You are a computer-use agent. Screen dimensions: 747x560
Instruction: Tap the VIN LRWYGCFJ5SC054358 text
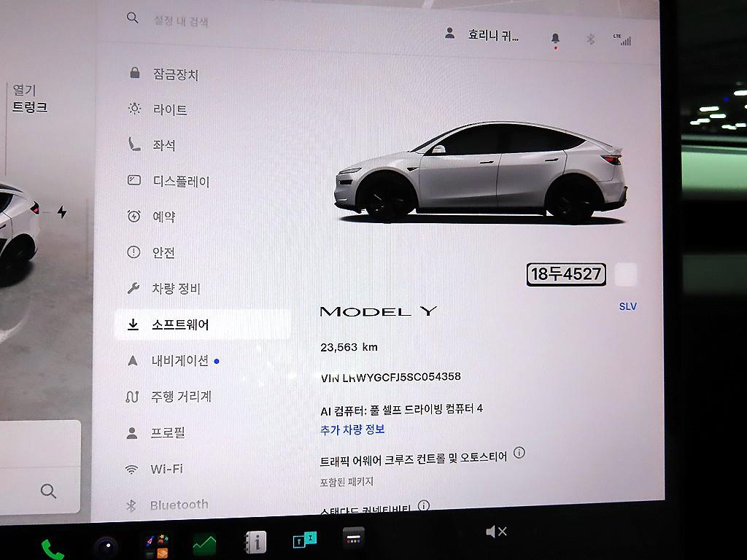(391, 377)
